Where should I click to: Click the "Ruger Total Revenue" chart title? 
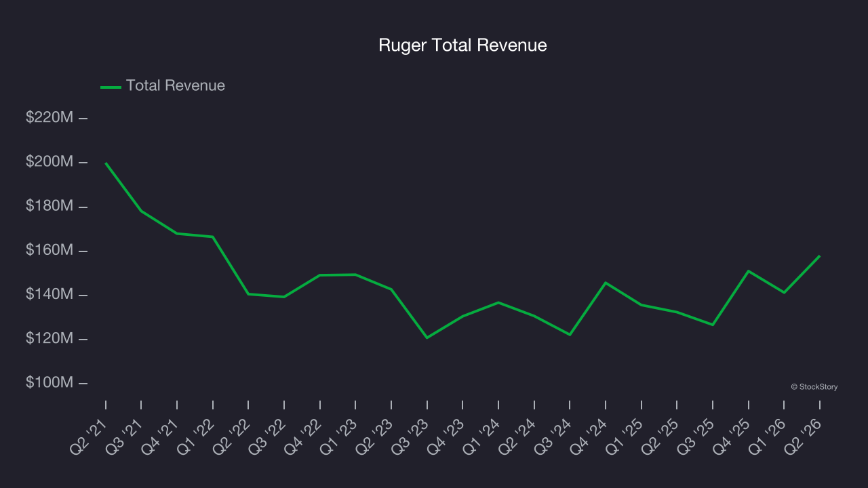462,45
